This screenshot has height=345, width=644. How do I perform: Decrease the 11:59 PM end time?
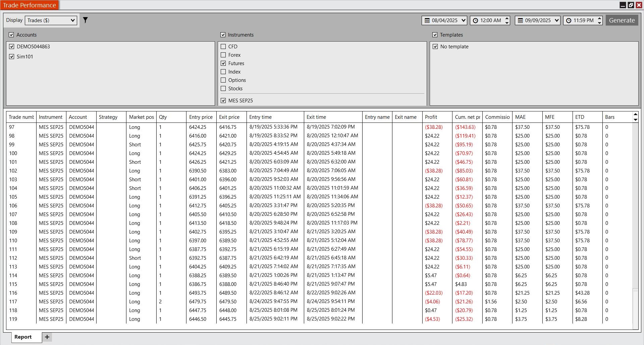(599, 22)
